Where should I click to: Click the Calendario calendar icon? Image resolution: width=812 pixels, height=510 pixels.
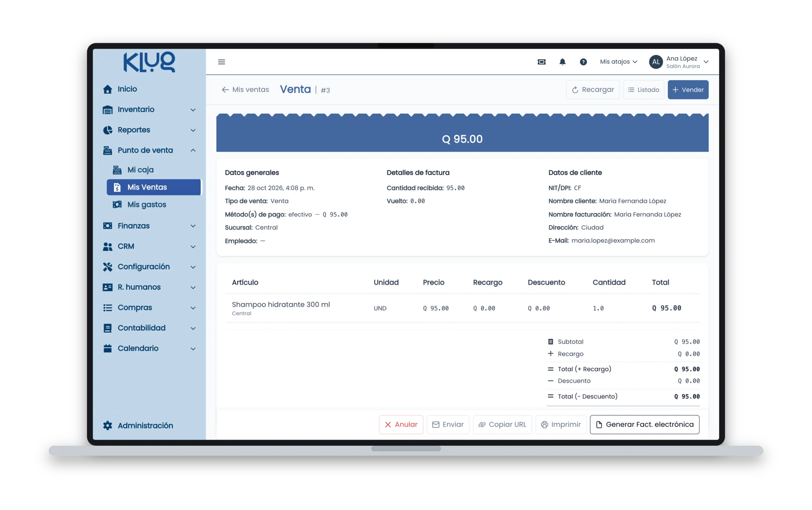click(x=108, y=348)
